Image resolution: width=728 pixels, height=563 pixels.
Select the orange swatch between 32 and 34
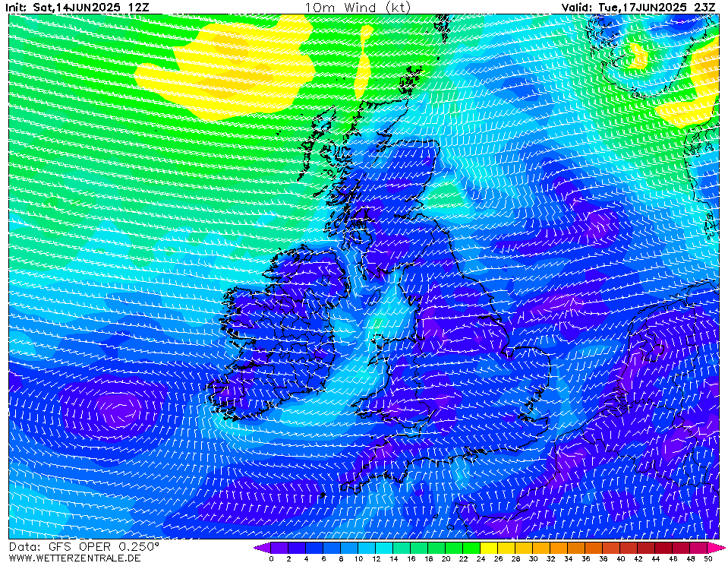click(x=559, y=548)
